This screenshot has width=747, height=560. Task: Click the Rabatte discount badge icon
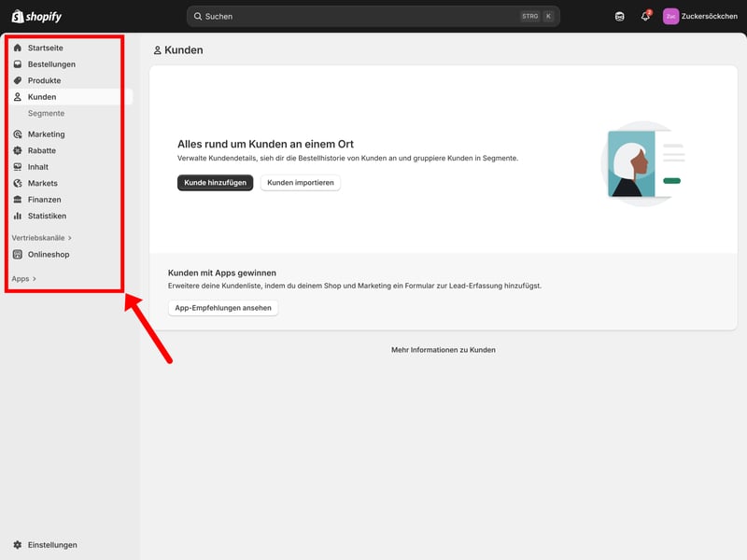pos(18,150)
